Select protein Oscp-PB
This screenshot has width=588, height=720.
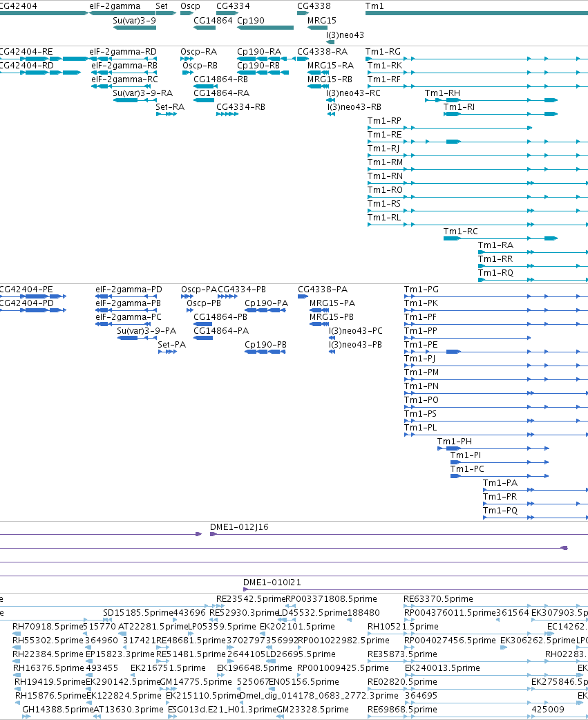pos(204,303)
